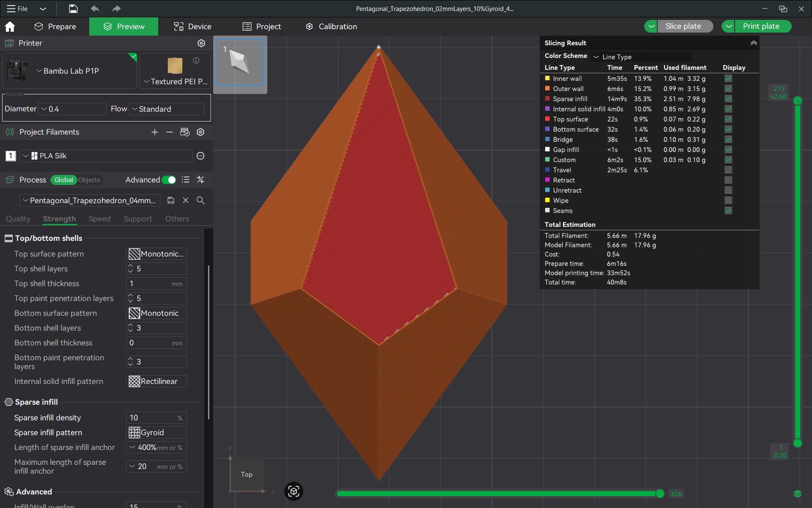Uncheck Inner wall display checkbox
Viewport: 812px width, 508px height.
click(x=728, y=78)
